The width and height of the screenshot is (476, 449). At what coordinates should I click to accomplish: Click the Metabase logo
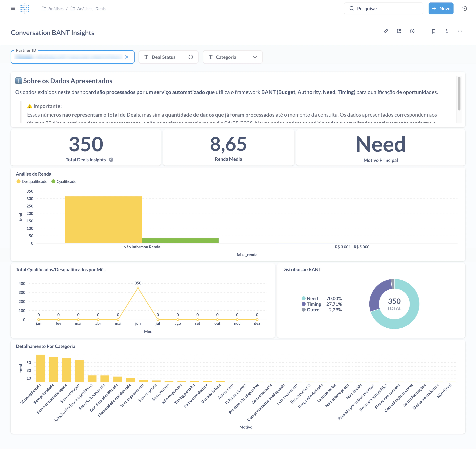25,8
